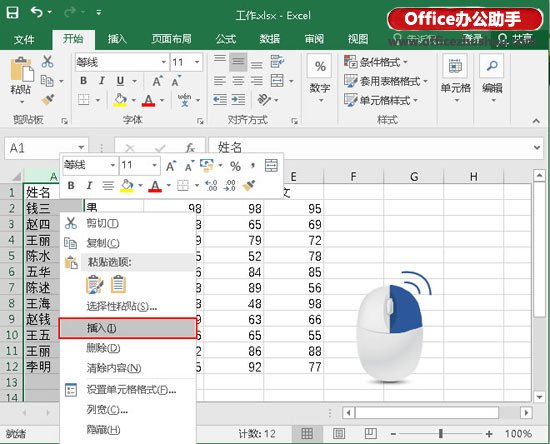Toggle middle vertical align in ribbon
Viewport: 550px width, 444px height.
238,62
